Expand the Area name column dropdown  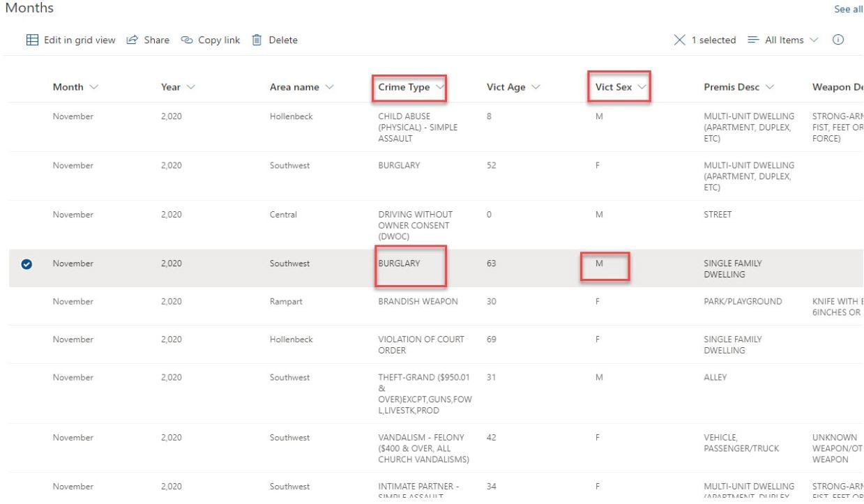tap(329, 87)
